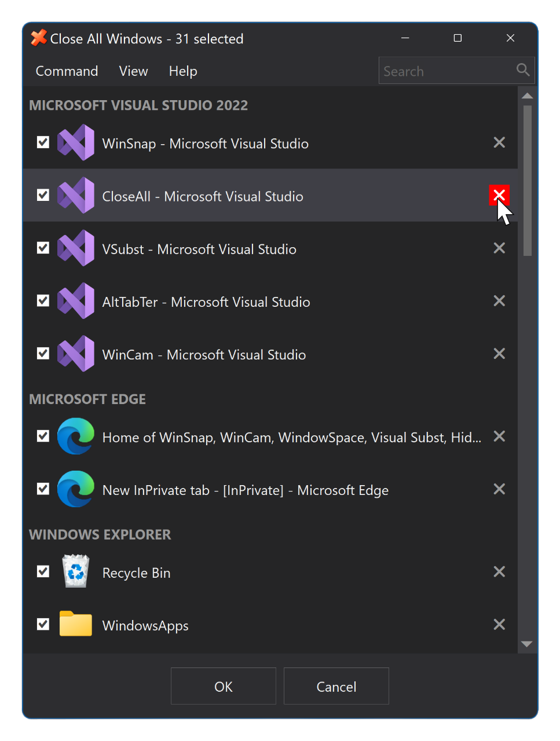The width and height of the screenshot is (560, 741).
Task: Open the Command menu
Action: click(67, 71)
